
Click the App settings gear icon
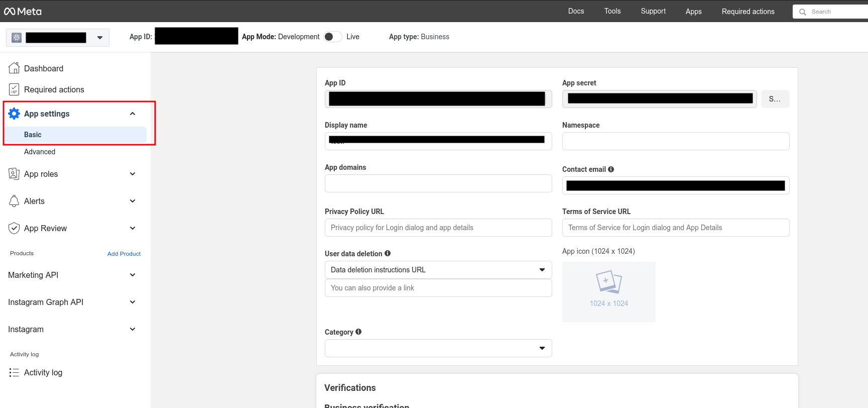click(x=14, y=114)
